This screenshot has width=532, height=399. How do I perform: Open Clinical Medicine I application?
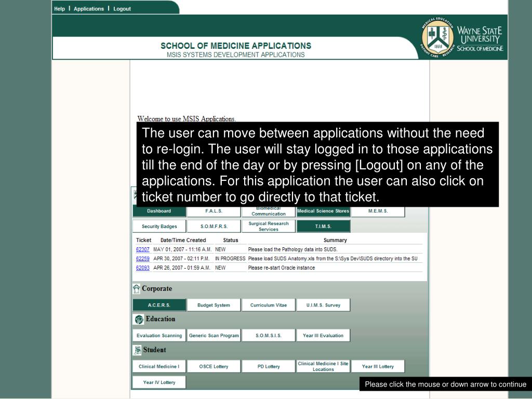(x=159, y=366)
